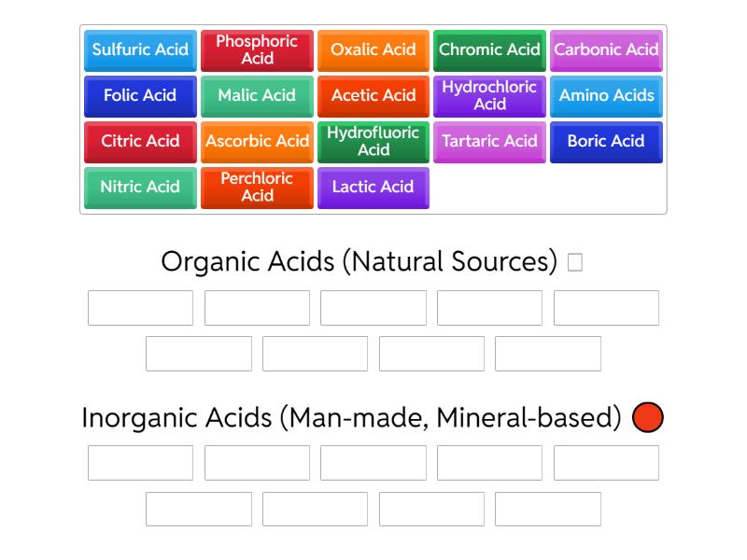This screenshot has height=560, width=747.
Task: Choose the Acetic Acid tile
Action: click(x=373, y=96)
